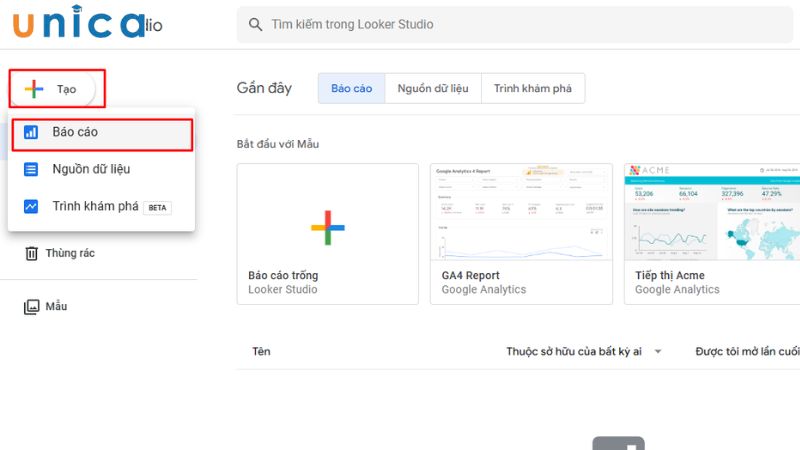Image resolution: width=800 pixels, height=450 pixels.
Task: Click the Được tôi mở lần cuối column header
Action: click(x=747, y=352)
